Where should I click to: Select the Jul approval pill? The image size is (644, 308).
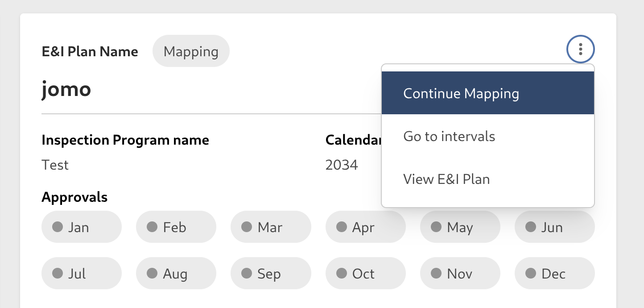[81, 273]
